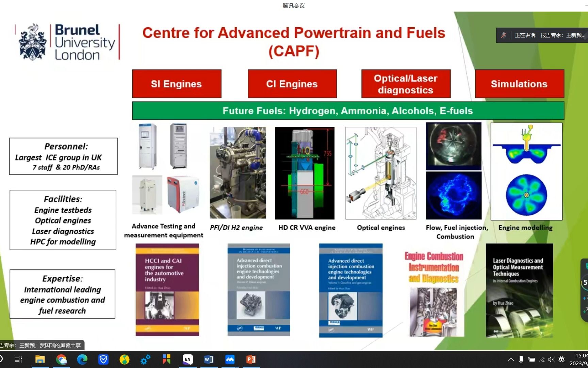Click the microphone tray icon

coord(521,359)
